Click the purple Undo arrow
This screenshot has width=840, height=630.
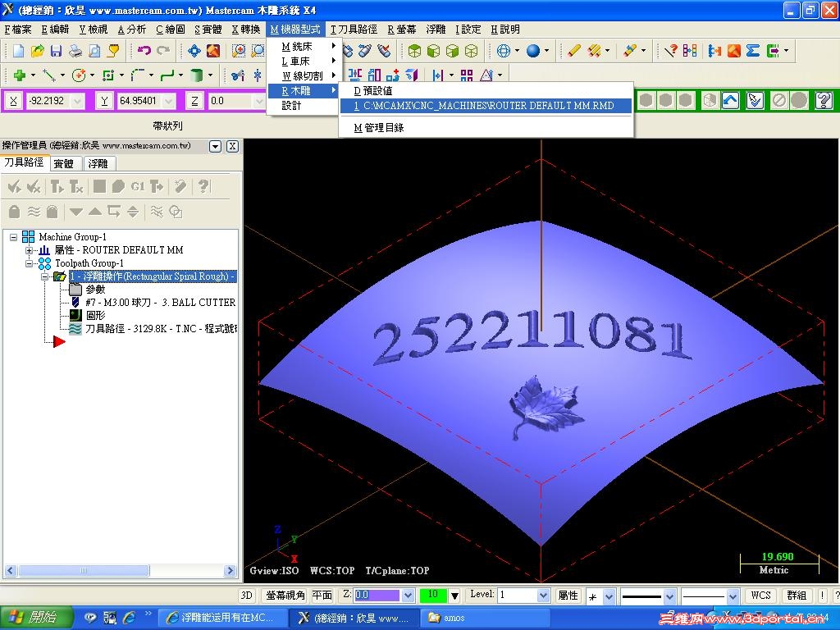click(x=144, y=51)
